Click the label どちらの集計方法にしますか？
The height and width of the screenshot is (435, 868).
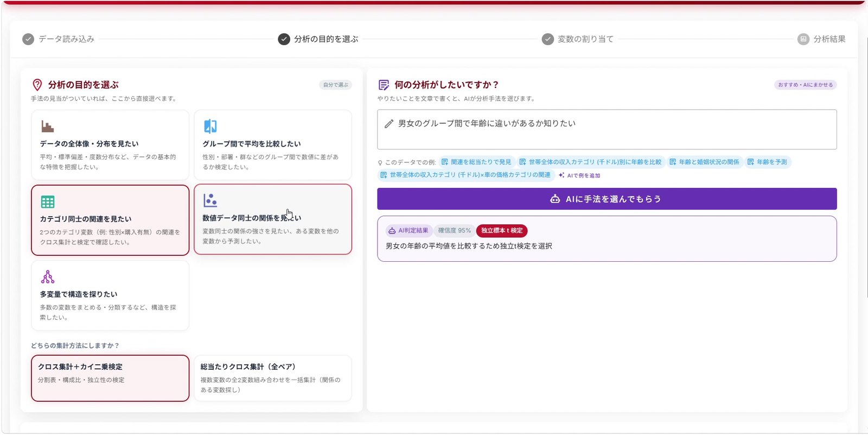(x=75, y=345)
